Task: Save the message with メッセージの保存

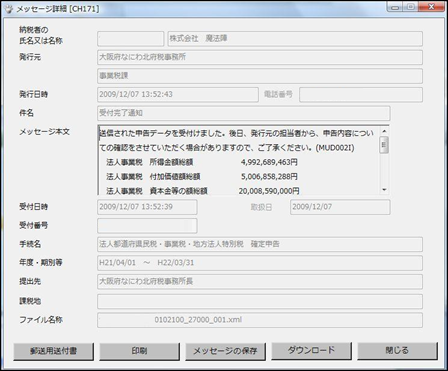Action: pos(226,351)
